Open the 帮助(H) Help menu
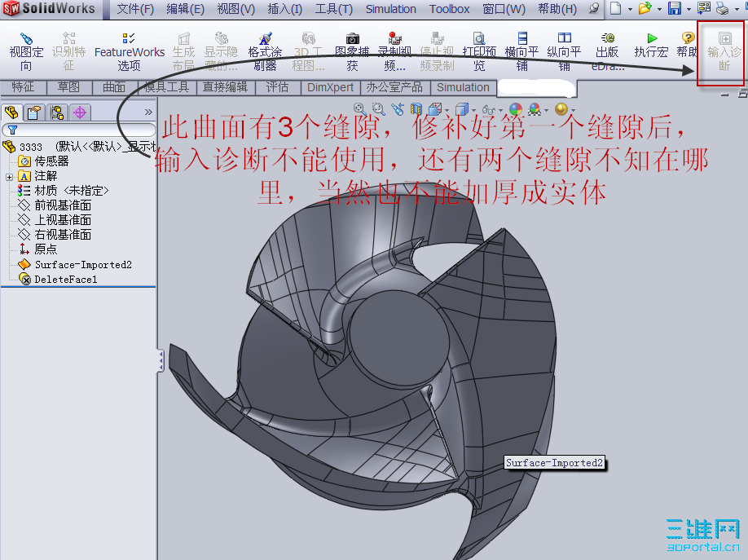 [x=557, y=9]
